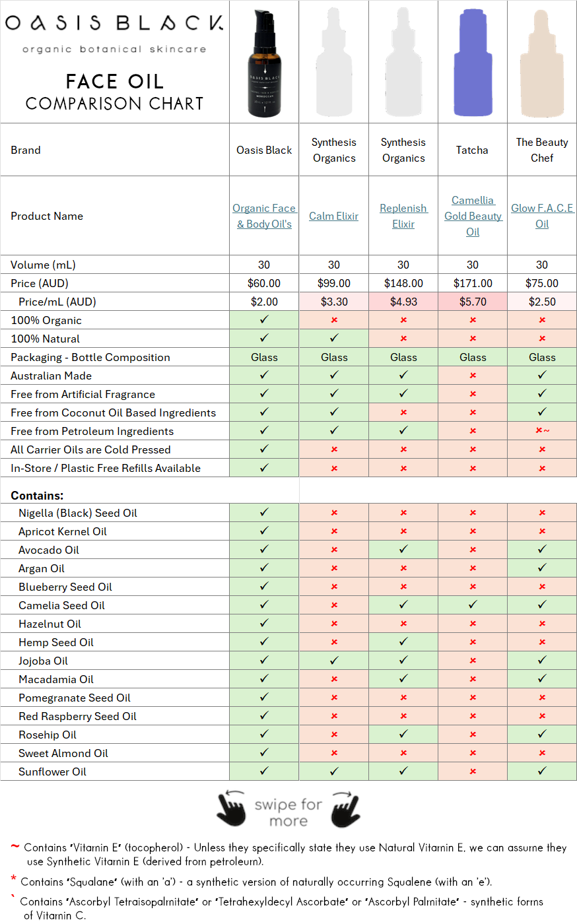
Task: Click Tatcha cross in Australian Made row
Action: [x=473, y=376]
